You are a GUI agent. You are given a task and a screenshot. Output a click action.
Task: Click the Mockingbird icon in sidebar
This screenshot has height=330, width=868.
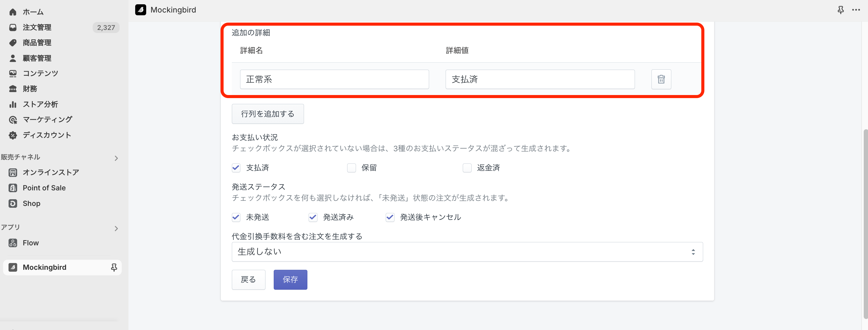(13, 267)
